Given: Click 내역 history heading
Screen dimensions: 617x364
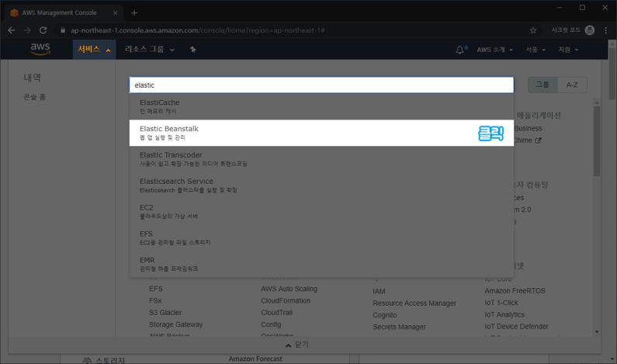Looking at the screenshot, I should coord(33,78).
